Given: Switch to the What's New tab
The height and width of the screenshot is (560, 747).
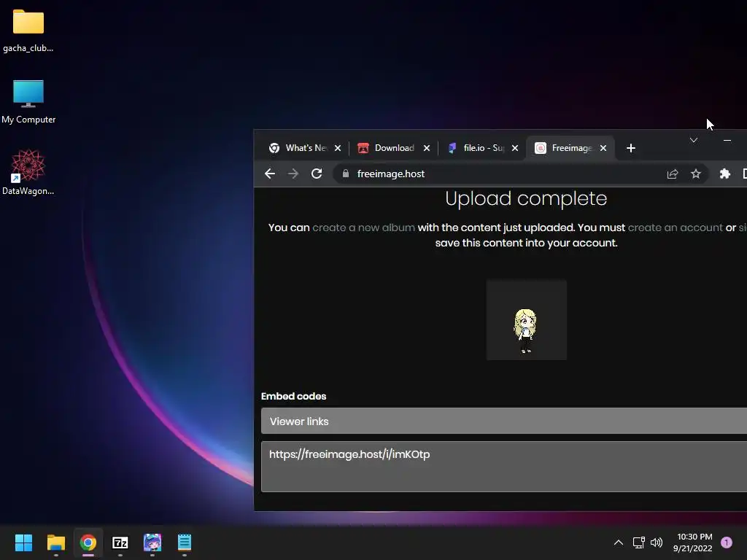Looking at the screenshot, I should point(306,148).
